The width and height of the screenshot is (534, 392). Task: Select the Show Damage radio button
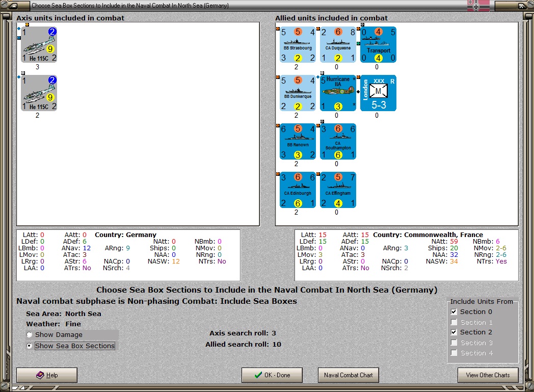(x=29, y=335)
